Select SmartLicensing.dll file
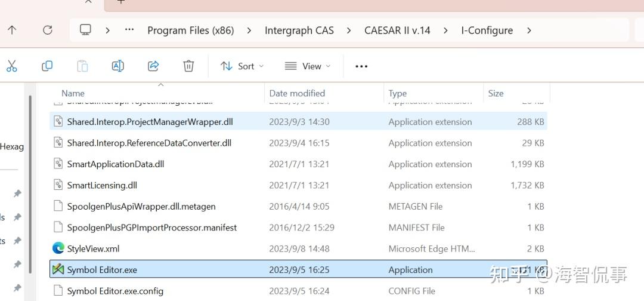Viewport: 644px width, 301px height. click(102, 185)
